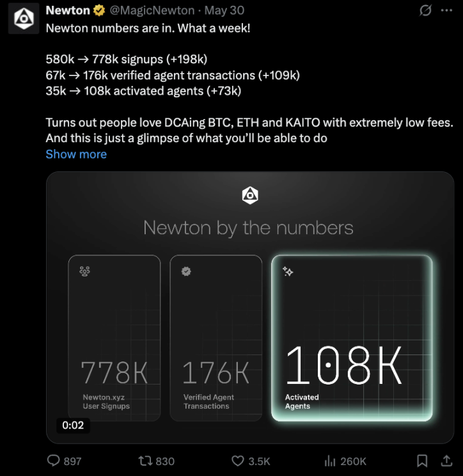Click the reply icon showing 897
Image resolution: width=463 pixels, height=476 pixels.
tap(54, 461)
